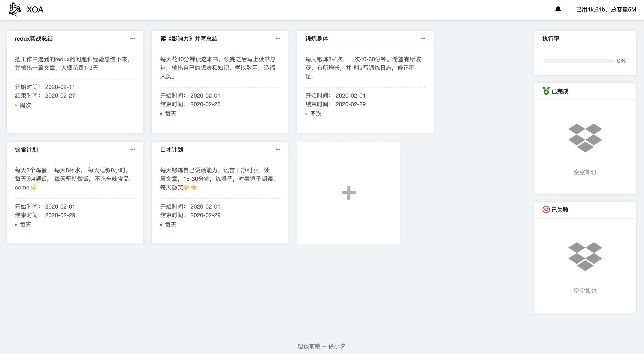Click the XOA logo icon
This screenshot has height=354, width=644.
(x=14, y=9)
